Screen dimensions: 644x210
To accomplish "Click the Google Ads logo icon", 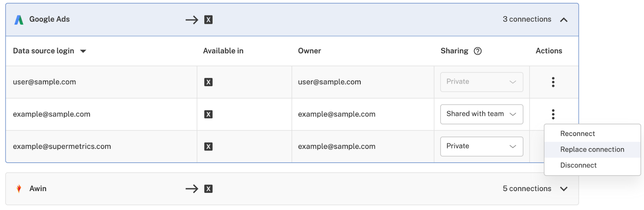I will point(19,20).
